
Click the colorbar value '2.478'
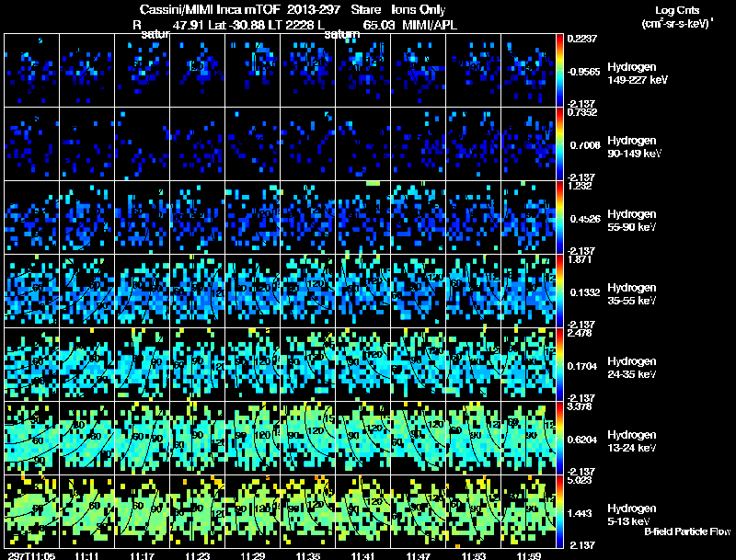click(x=580, y=333)
